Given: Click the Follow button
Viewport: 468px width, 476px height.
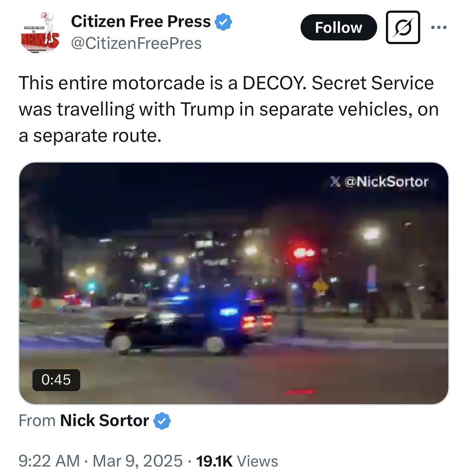Looking at the screenshot, I should (x=339, y=27).
